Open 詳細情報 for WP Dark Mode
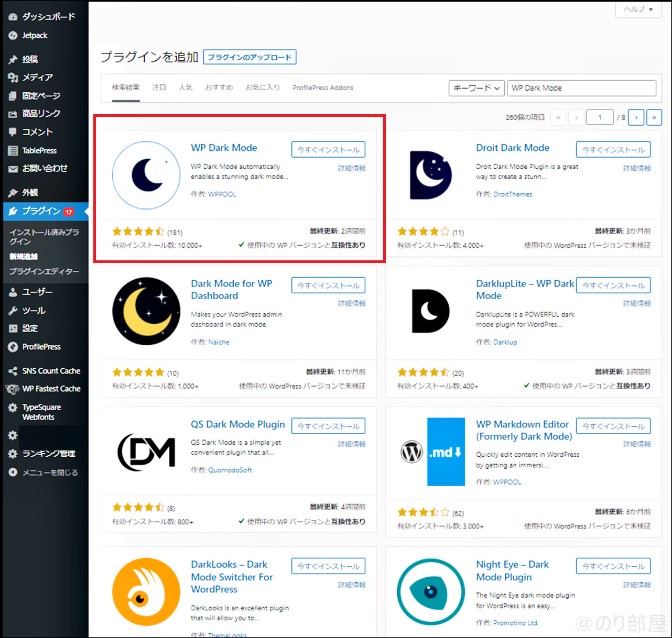Viewport: 672px width, 638px height. pyautogui.click(x=352, y=168)
